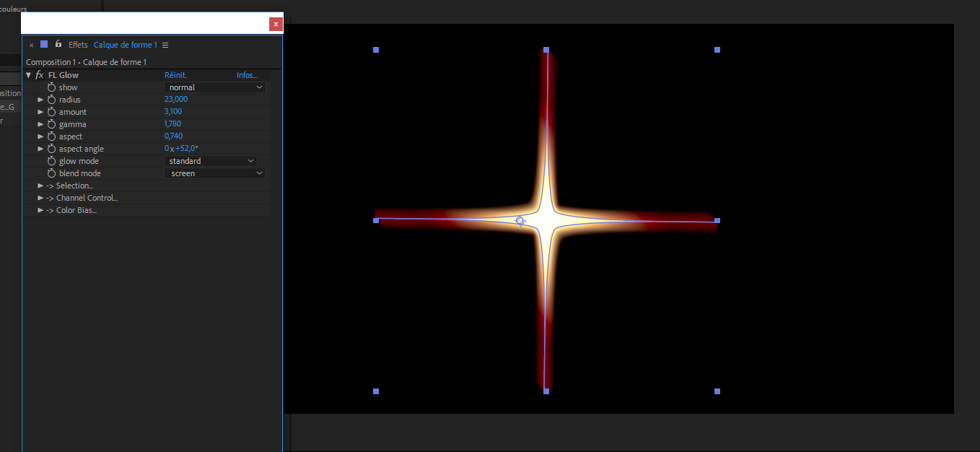
Task: Click the blue layer color square
Action: tap(44, 44)
